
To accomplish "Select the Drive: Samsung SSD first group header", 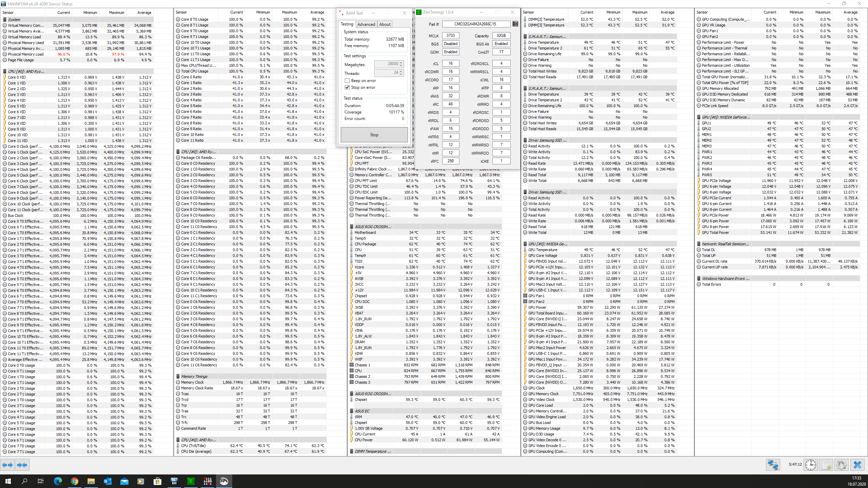I will [x=599, y=140].
